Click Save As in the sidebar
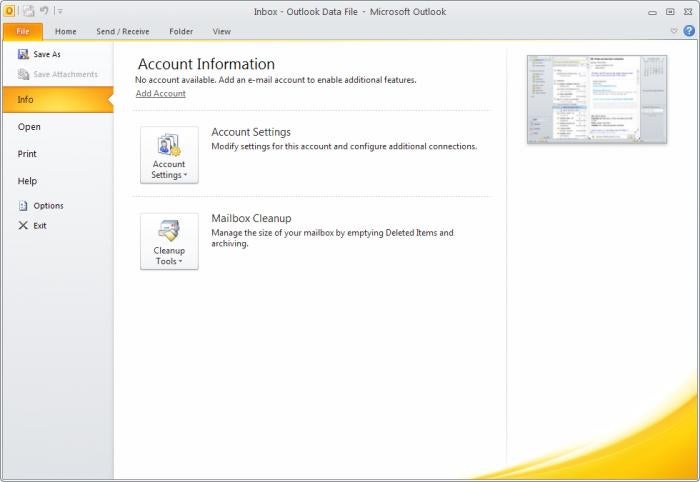The image size is (700, 482). pos(39,54)
